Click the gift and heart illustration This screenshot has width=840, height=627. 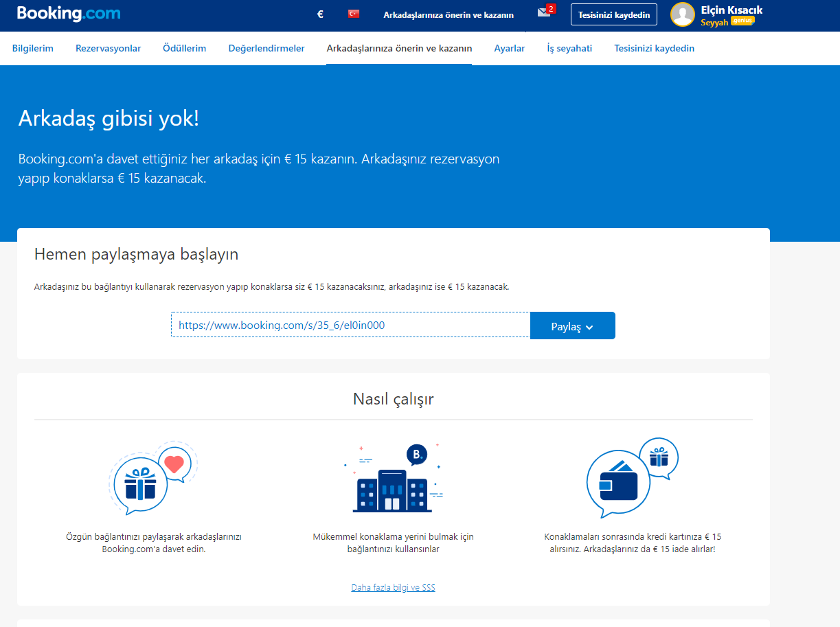pyautogui.click(x=153, y=477)
